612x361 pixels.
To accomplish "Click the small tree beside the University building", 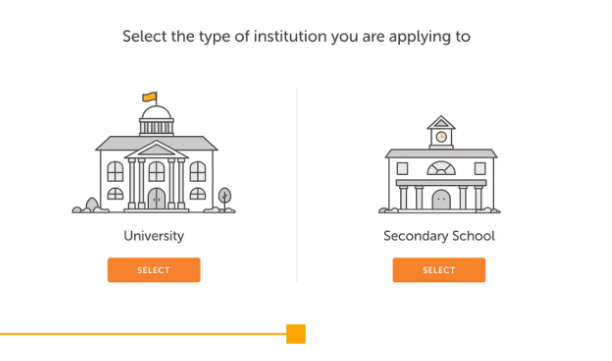I will [x=224, y=198].
